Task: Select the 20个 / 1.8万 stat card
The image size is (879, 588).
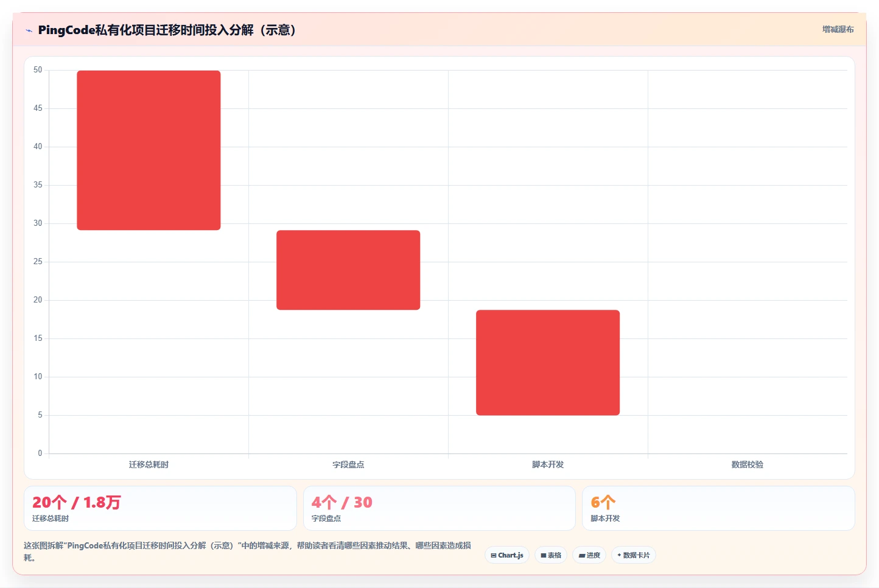Action: pos(160,508)
